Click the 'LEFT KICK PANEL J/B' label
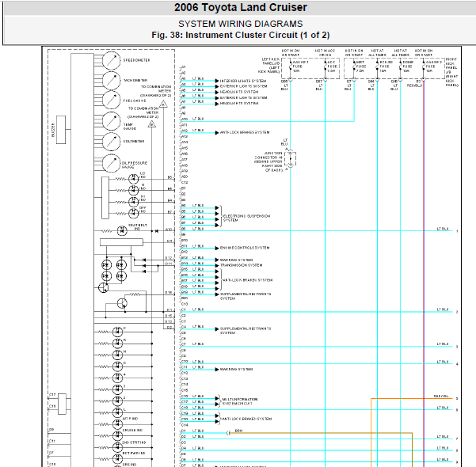This screenshot has width=476, height=467. click(x=269, y=66)
